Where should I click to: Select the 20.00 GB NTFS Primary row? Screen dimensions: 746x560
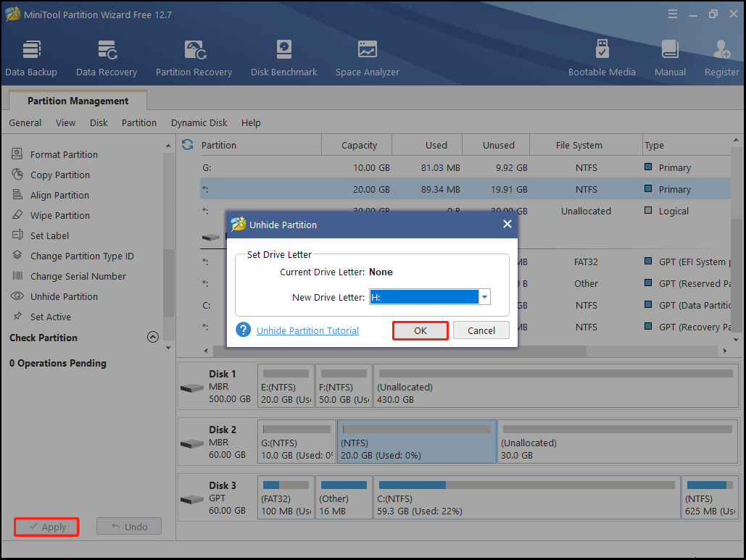coord(465,189)
